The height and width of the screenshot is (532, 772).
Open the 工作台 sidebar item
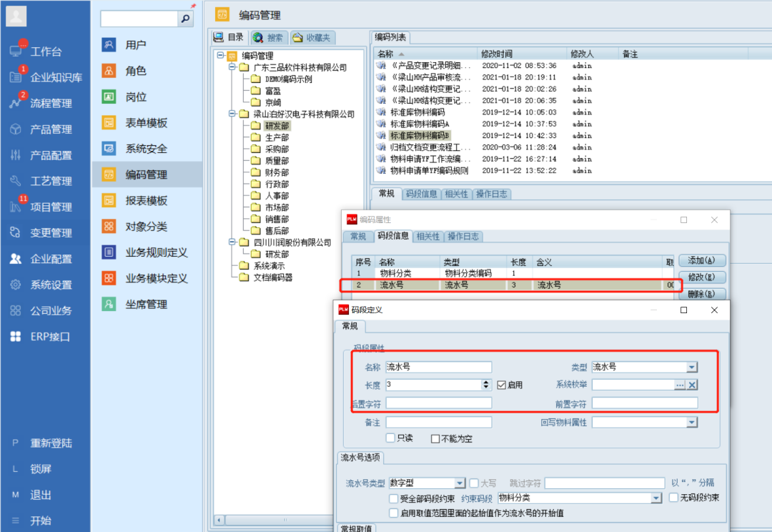pyautogui.click(x=45, y=51)
